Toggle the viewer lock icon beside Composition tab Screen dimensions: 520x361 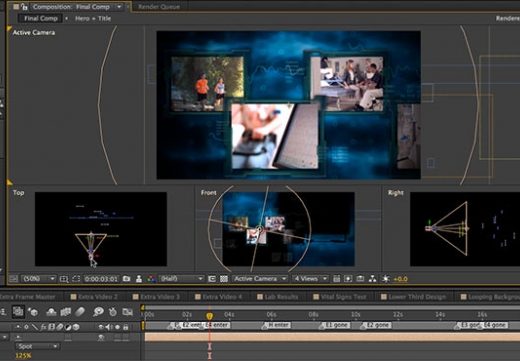point(24,7)
